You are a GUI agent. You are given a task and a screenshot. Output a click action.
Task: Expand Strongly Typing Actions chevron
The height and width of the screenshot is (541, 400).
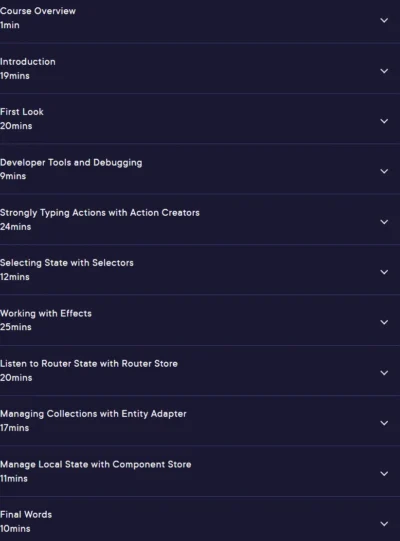point(384,222)
